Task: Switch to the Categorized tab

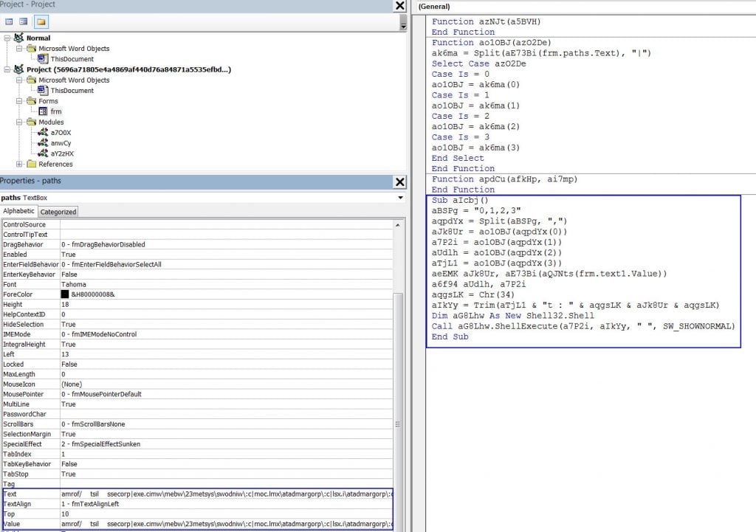Action: (58, 212)
